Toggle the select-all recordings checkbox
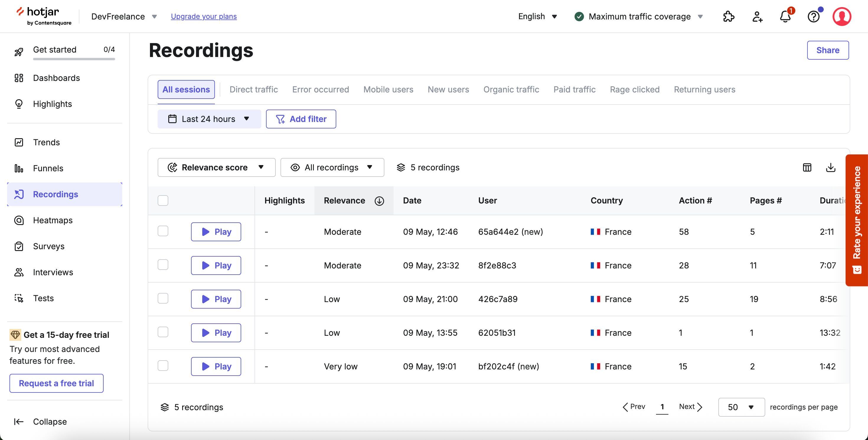The height and width of the screenshot is (440, 868). [x=163, y=201]
